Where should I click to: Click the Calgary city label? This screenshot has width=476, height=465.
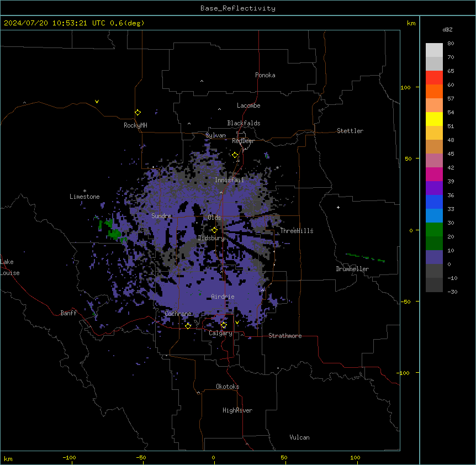[221, 333]
